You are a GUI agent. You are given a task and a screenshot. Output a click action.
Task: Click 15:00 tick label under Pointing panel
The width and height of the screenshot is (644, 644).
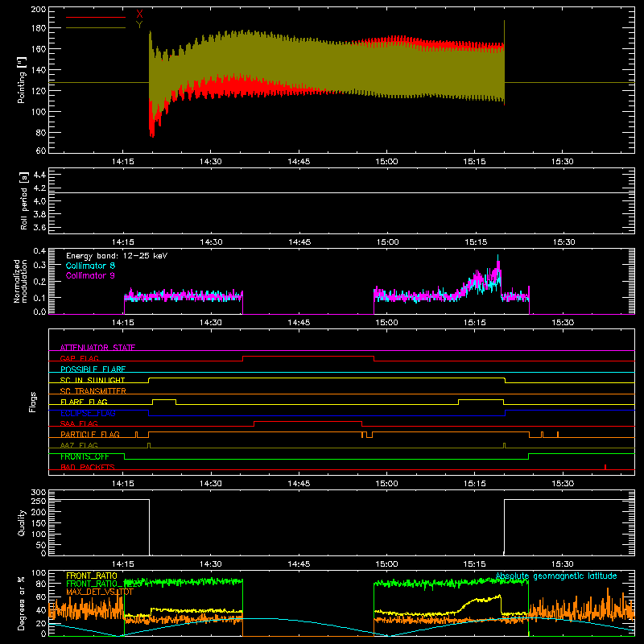point(386,162)
